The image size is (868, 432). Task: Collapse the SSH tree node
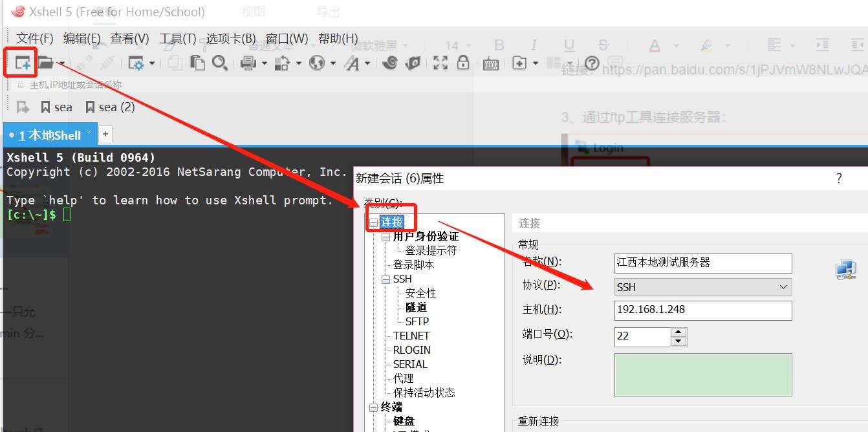point(385,279)
